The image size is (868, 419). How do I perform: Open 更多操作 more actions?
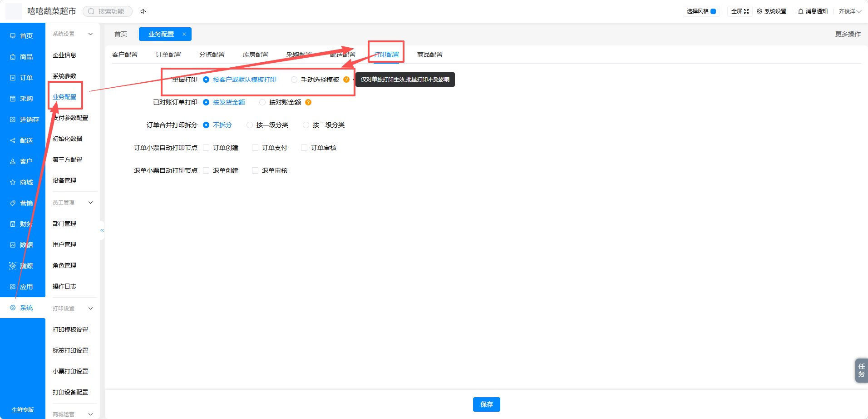point(848,34)
